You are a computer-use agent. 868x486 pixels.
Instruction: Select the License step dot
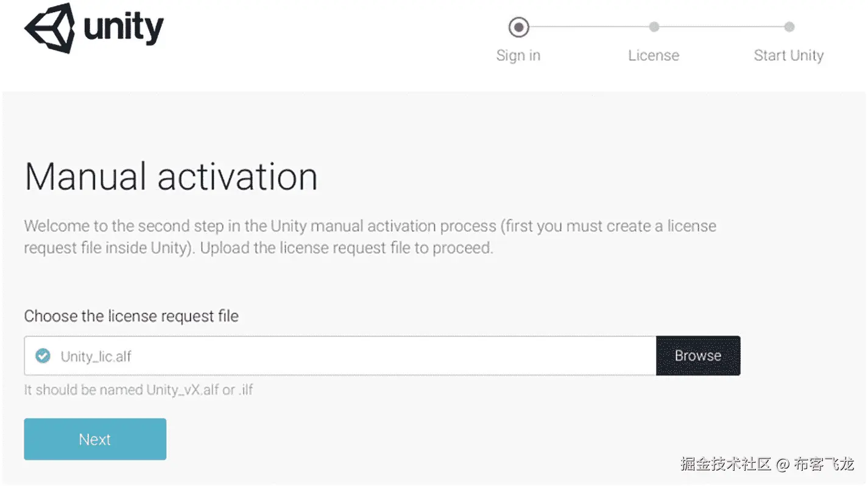click(x=654, y=27)
